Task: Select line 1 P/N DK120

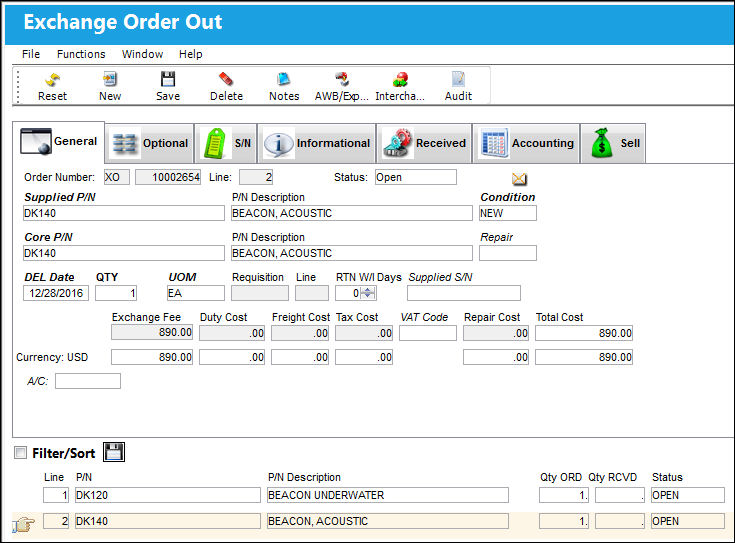Action: pyautogui.click(x=168, y=495)
